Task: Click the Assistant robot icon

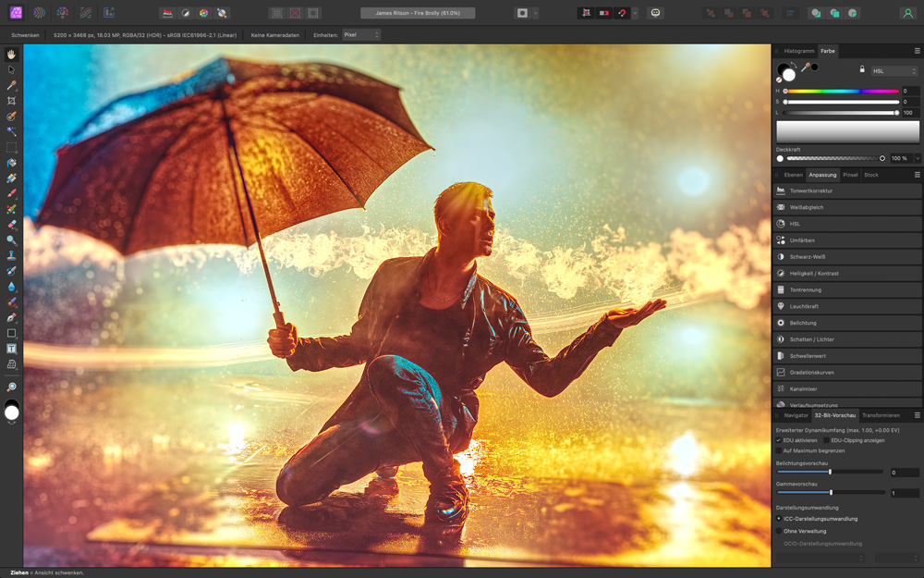Action: pos(655,13)
